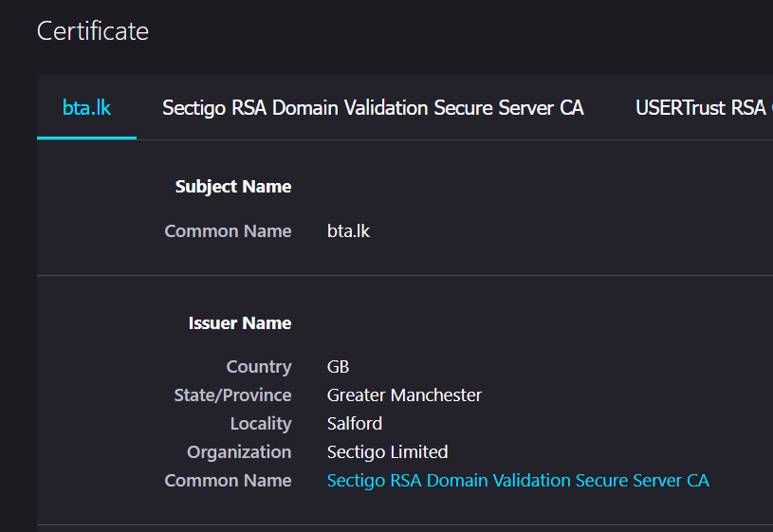Viewport: 773px width, 532px height.
Task: Click the Country field label
Action: 259,367
